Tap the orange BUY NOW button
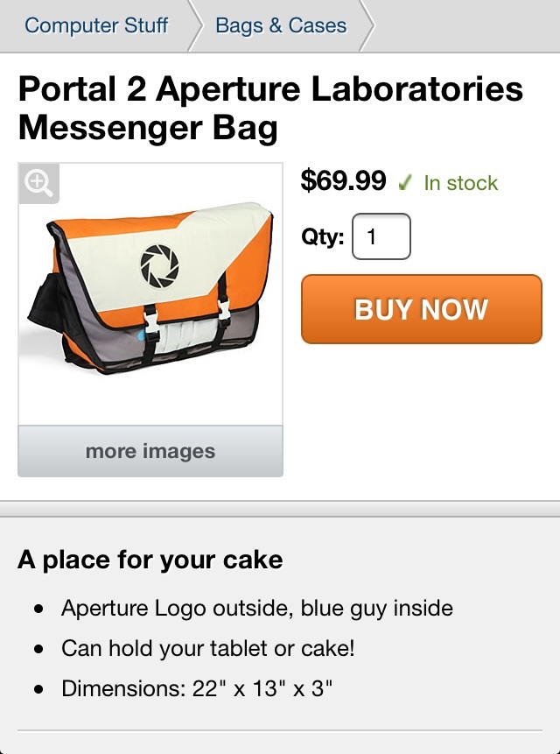This screenshot has width=560, height=754. click(422, 309)
